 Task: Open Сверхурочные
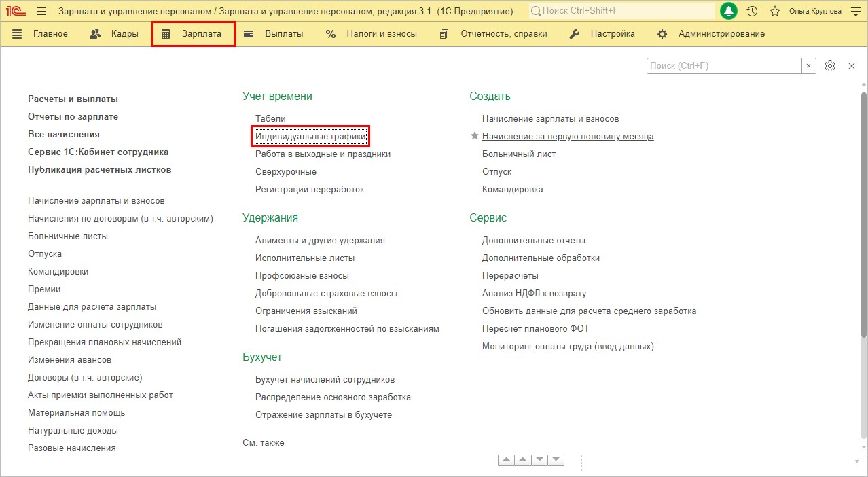tap(286, 171)
